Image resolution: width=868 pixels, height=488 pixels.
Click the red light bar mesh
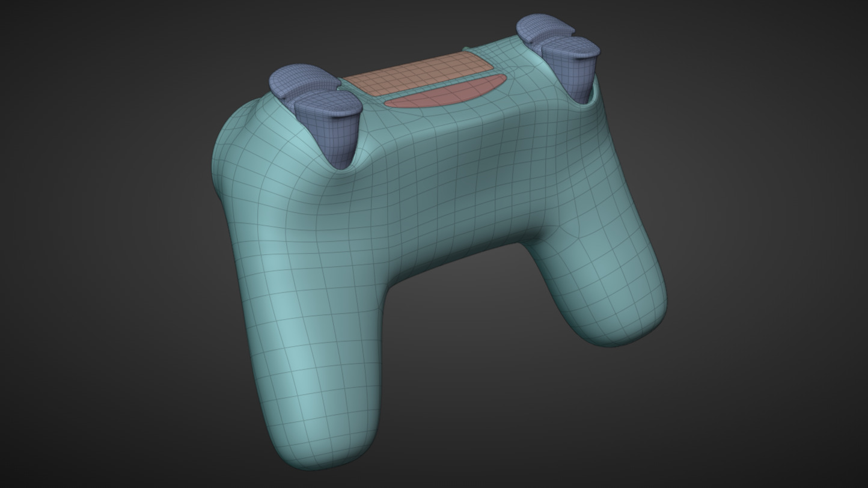[445, 93]
